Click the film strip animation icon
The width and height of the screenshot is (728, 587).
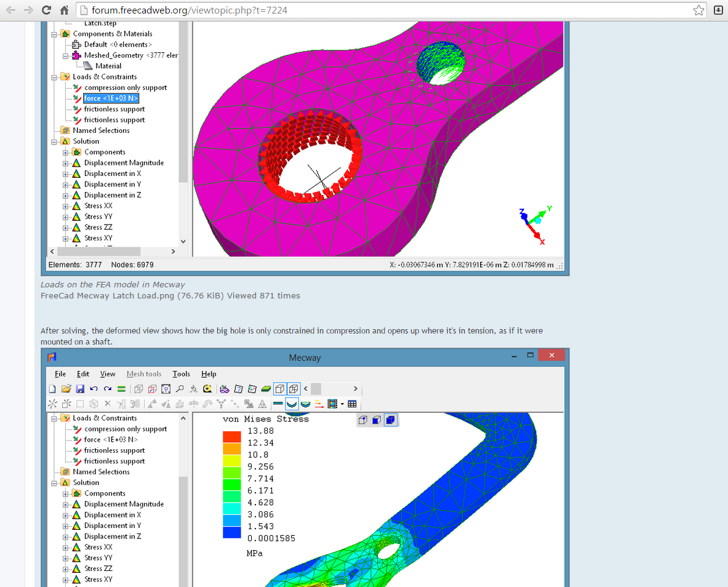tap(332, 404)
